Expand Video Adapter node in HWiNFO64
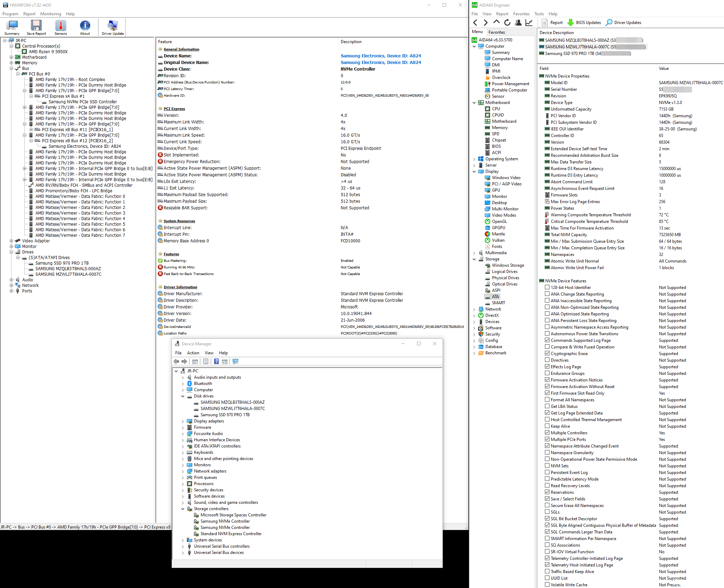This screenshot has height=588, width=724. [11, 241]
